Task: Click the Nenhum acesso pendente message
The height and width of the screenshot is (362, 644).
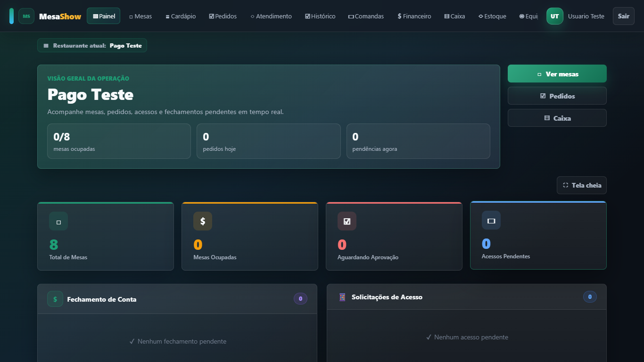Action: [x=467, y=337]
